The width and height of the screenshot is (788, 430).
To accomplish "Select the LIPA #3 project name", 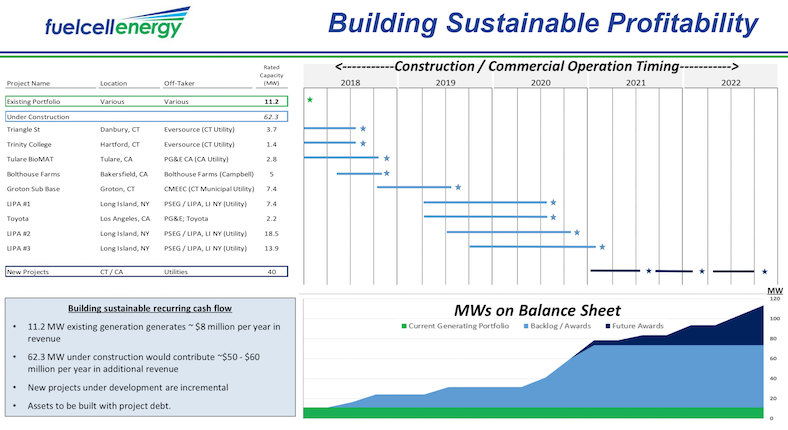I will [19, 248].
